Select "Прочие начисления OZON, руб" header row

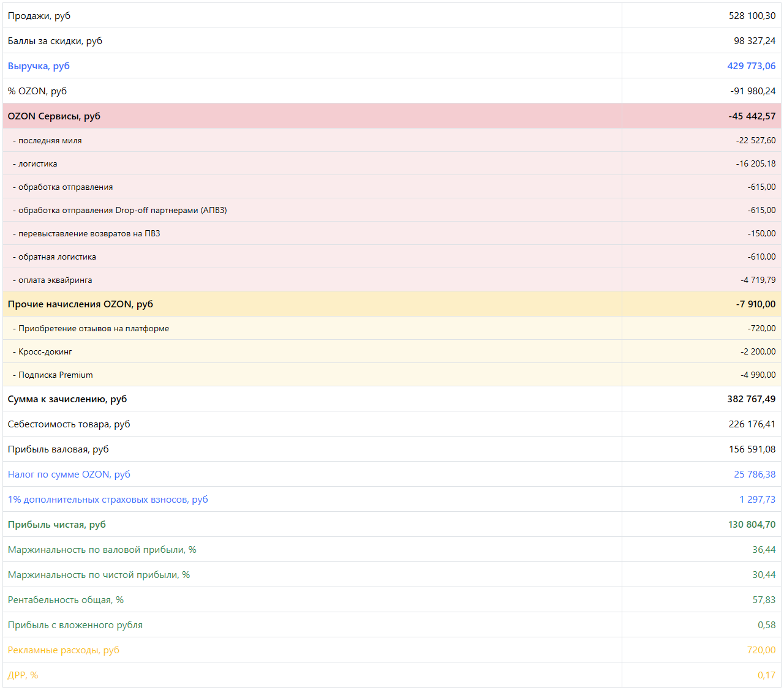80,304
